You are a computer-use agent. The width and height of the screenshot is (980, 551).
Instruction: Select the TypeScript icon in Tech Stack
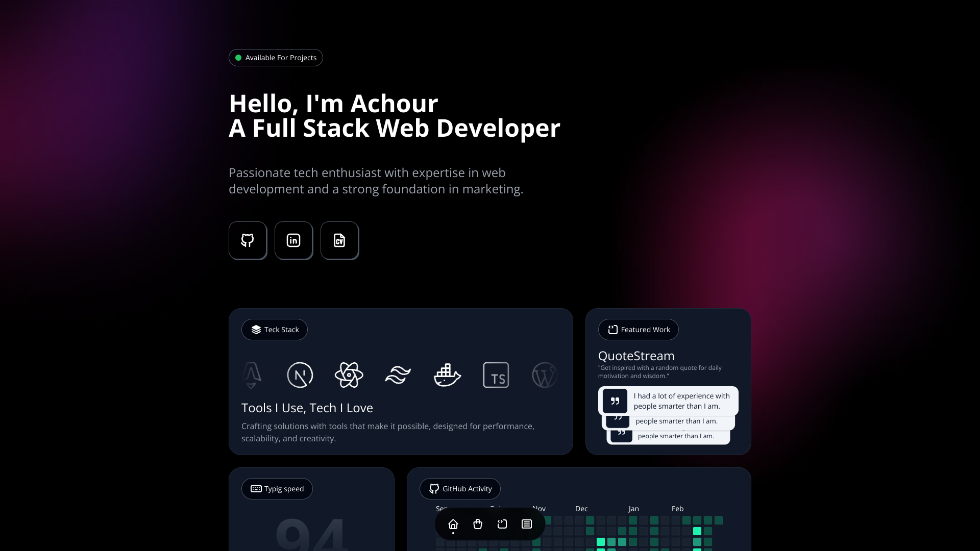tap(497, 375)
